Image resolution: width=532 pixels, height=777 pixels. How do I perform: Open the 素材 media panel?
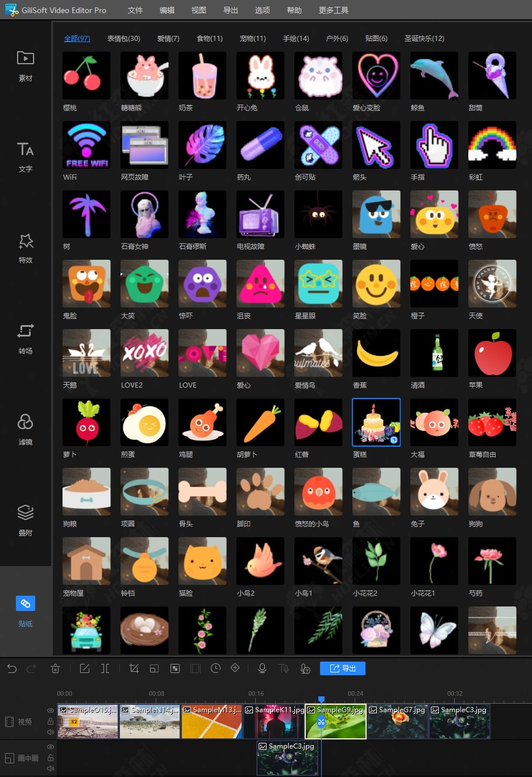[26, 66]
